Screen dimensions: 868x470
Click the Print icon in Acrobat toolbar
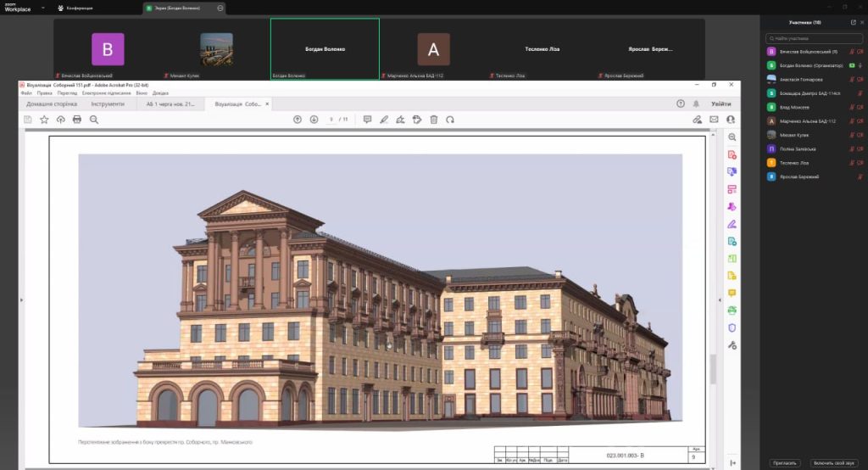coord(77,120)
